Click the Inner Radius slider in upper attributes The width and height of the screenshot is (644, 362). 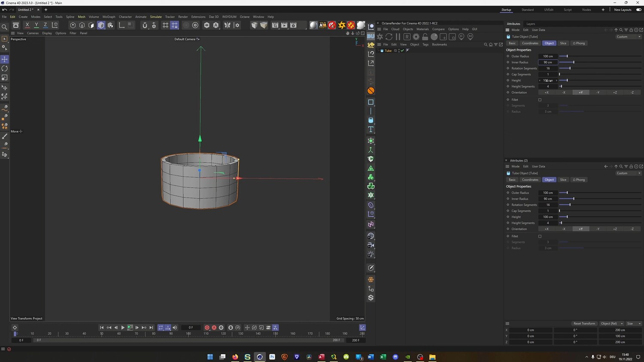coord(574,63)
